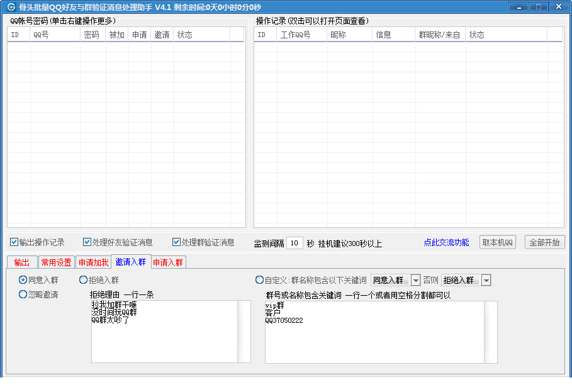Image resolution: width=572 pixels, height=392 pixels.
Task: Open 点此交流功能 link
Action: pos(446,242)
